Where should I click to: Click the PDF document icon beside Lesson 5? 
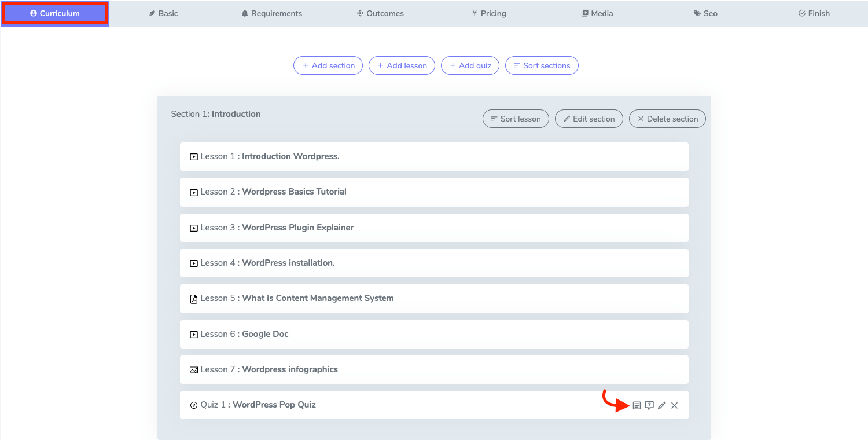(x=194, y=299)
